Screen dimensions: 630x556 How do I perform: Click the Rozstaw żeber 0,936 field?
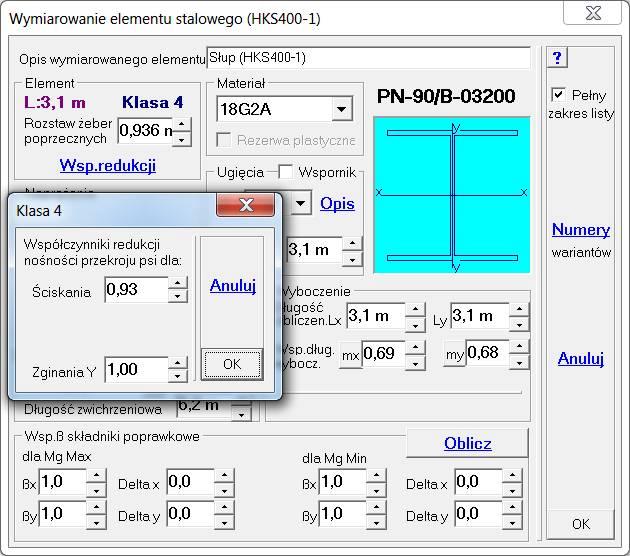tap(145, 130)
